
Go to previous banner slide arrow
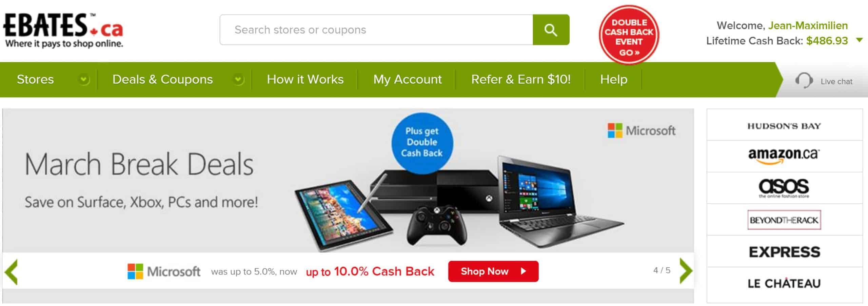pyautogui.click(x=11, y=271)
